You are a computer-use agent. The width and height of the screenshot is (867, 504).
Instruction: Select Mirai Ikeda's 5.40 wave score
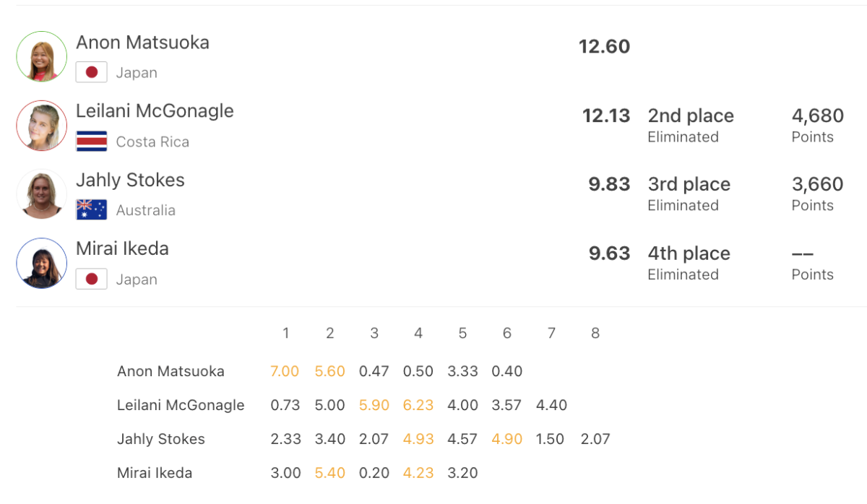[330, 473]
